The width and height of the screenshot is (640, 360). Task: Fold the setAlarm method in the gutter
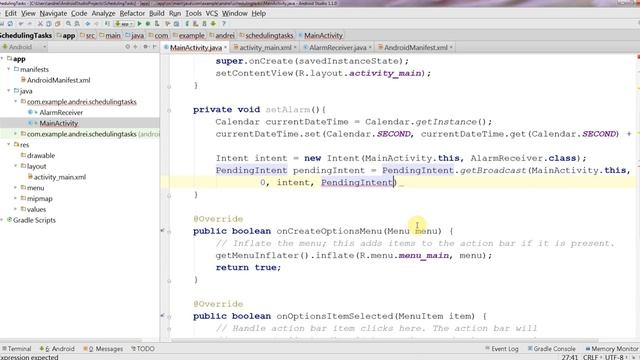pyautogui.click(x=169, y=110)
